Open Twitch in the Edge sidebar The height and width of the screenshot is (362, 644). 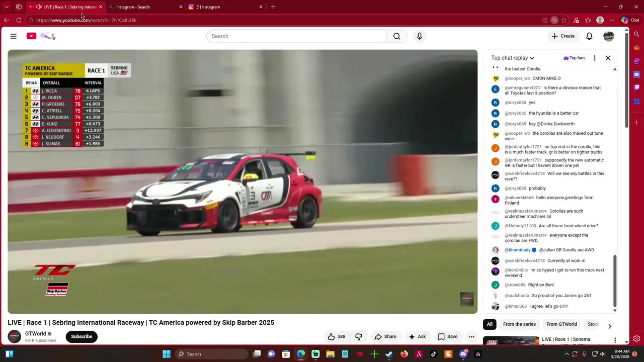click(636, 87)
